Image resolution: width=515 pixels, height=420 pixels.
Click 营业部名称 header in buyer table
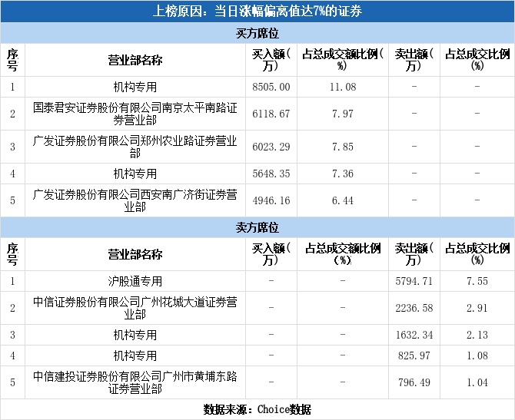pyautogui.click(x=135, y=60)
